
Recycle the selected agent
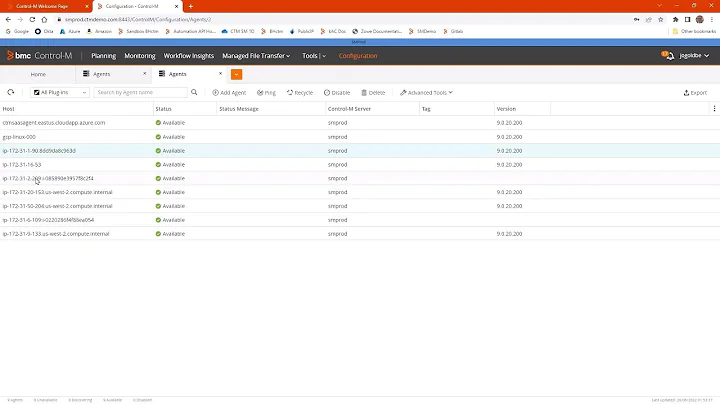300,93
